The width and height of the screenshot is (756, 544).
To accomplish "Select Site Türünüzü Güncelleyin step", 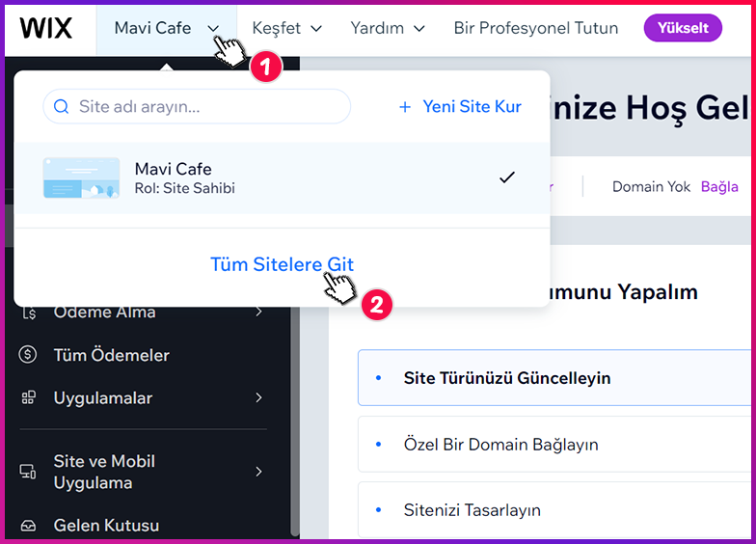I will point(554,378).
